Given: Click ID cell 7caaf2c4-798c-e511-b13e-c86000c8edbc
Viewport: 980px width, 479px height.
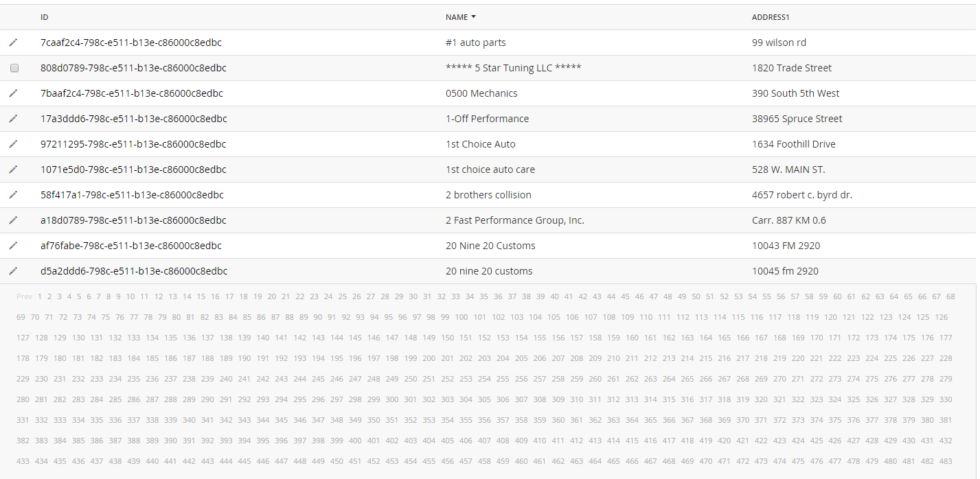Looking at the screenshot, I should pyautogui.click(x=131, y=43).
